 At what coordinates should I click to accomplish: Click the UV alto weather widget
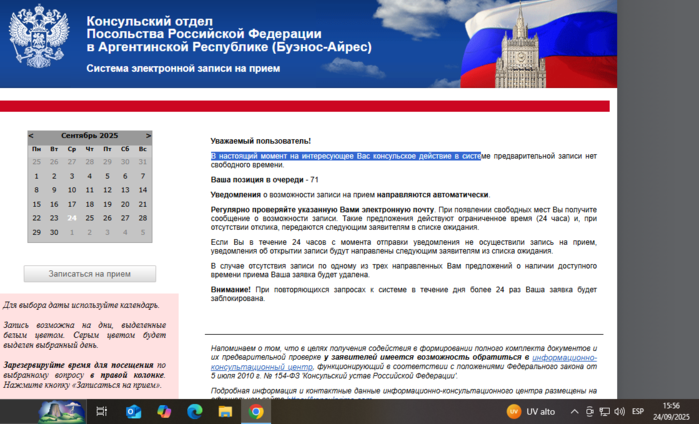(531, 411)
